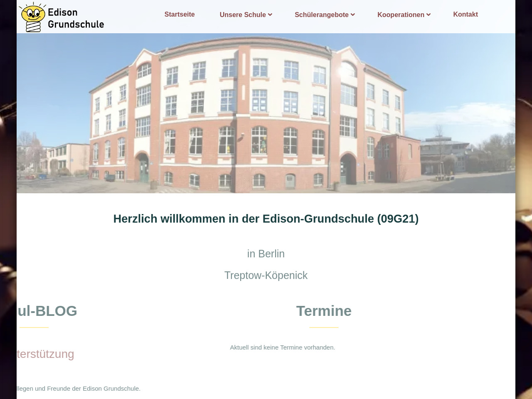This screenshot has height=399, width=532.
Task: Click the Edison Grundschule logo text
Action: coord(76,18)
